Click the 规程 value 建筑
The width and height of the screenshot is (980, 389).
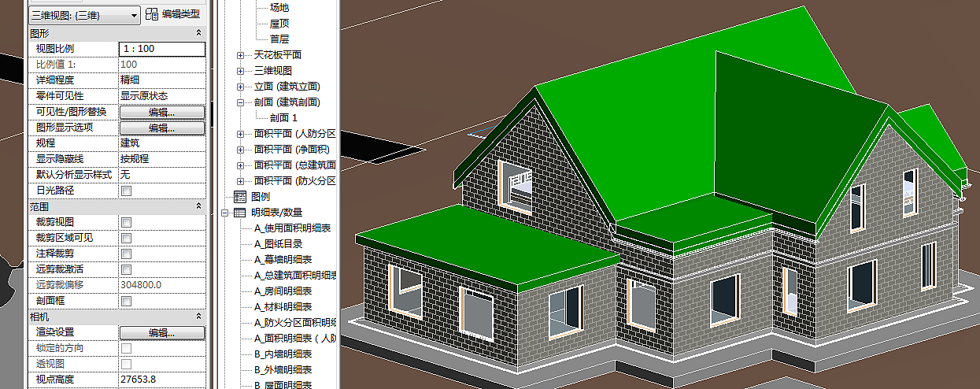[130, 143]
